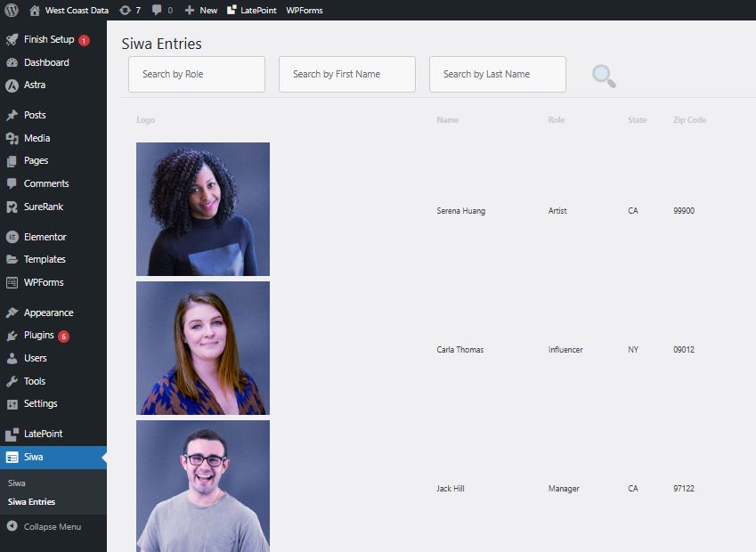
Task: Click the Appearance paintbrush icon
Action: click(x=12, y=313)
